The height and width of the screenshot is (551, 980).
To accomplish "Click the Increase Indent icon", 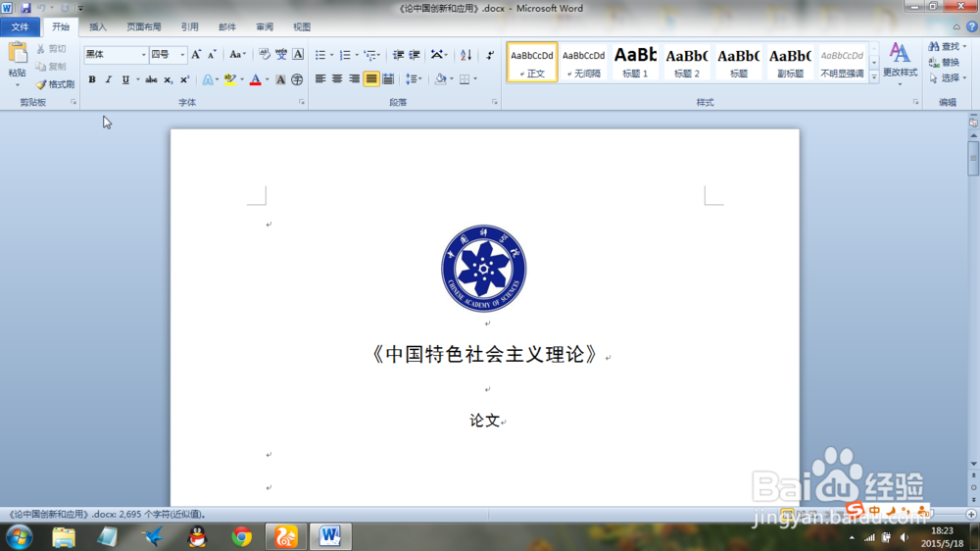I will tap(415, 55).
